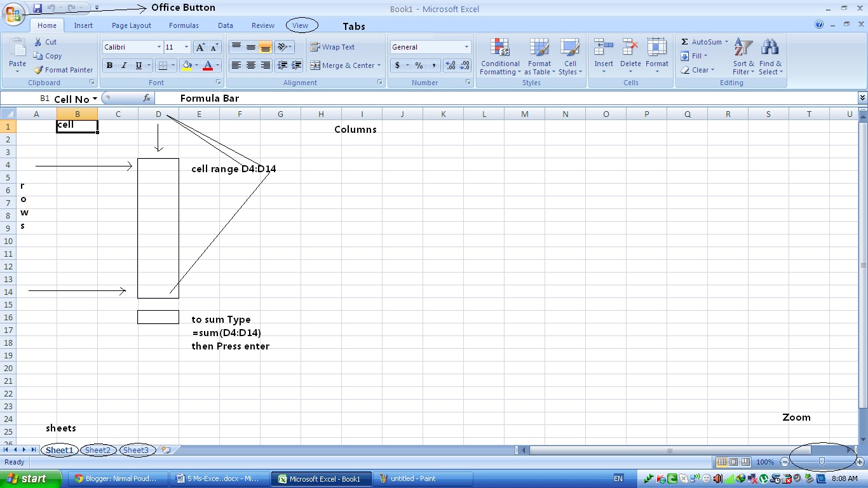Click the Merge & Center button

pyautogui.click(x=345, y=65)
